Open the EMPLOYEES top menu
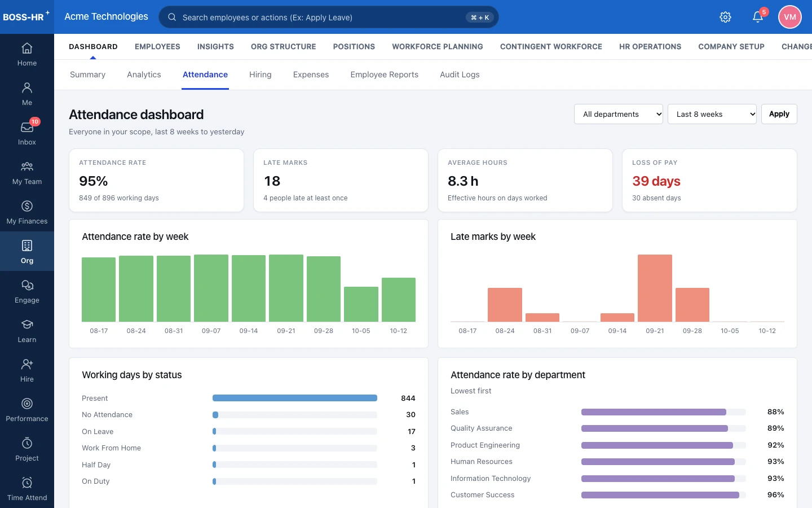Viewport: 812px width, 508px height. pyautogui.click(x=157, y=46)
